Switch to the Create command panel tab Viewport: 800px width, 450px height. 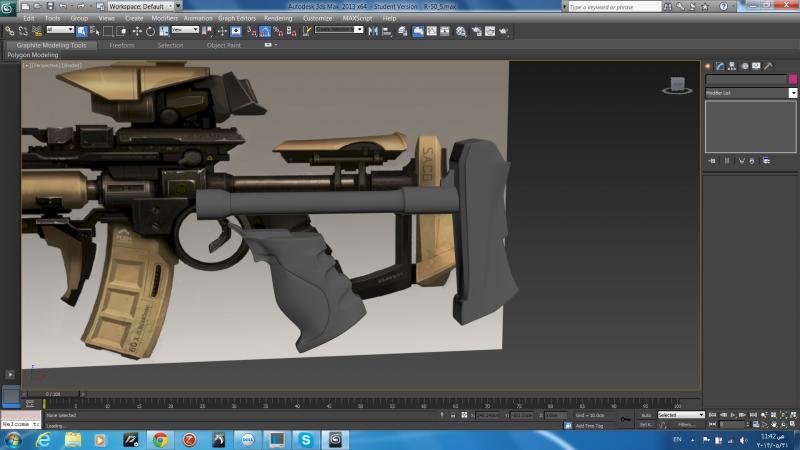pyautogui.click(x=708, y=66)
